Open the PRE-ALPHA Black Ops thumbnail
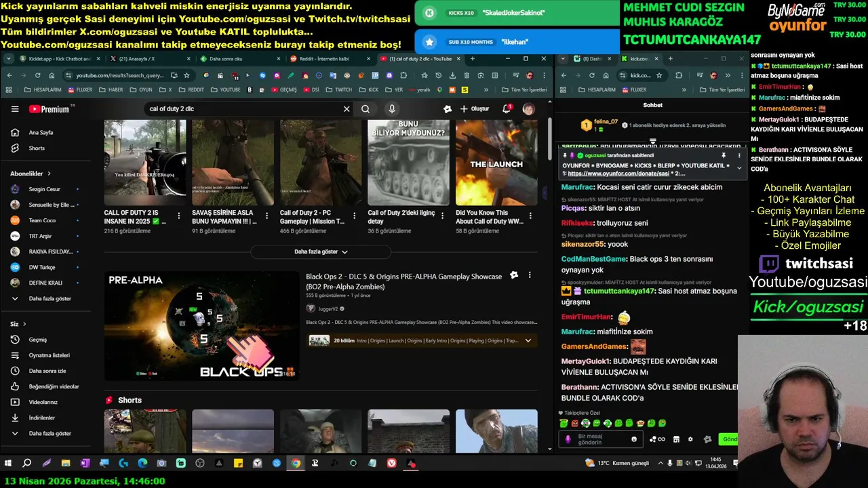 [201, 326]
